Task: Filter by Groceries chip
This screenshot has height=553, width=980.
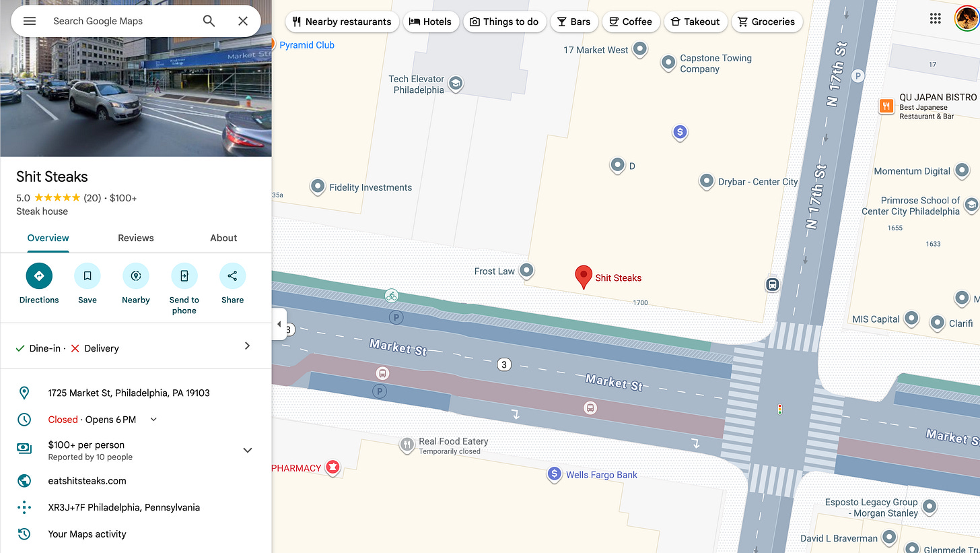Action: point(767,22)
